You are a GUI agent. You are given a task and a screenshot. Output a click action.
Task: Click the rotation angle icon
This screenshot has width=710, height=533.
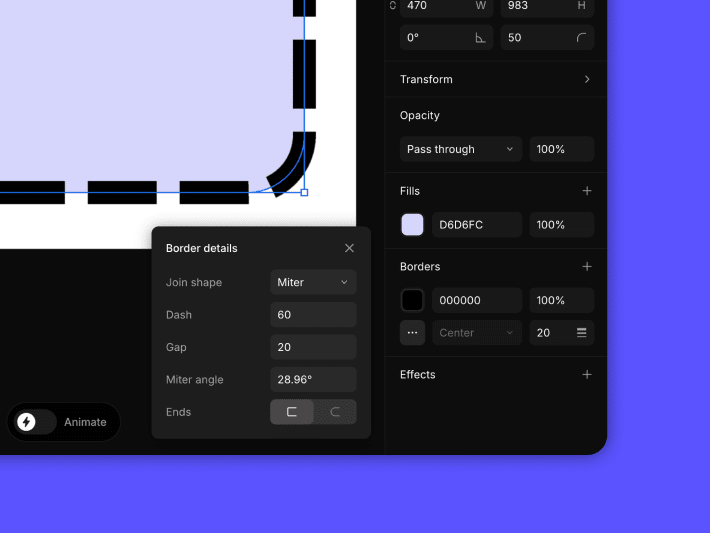point(480,38)
